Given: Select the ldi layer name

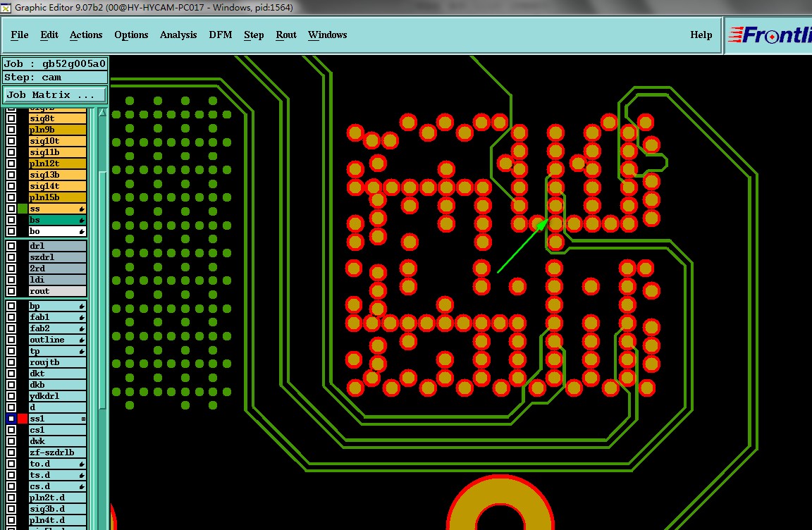Looking at the screenshot, I should pyautogui.click(x=58, y=280).
